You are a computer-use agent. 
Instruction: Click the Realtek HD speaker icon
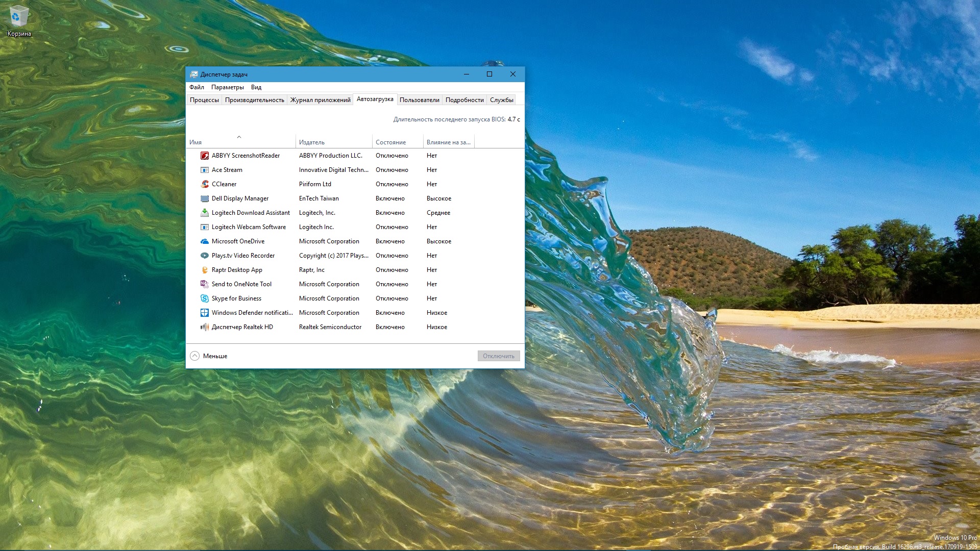(205, 327)
